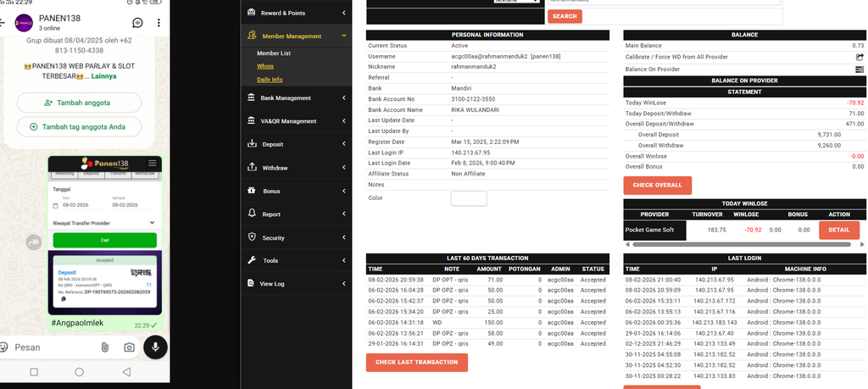Click the Tools wrench icon
Screen dimensions: 868x389
252,260
